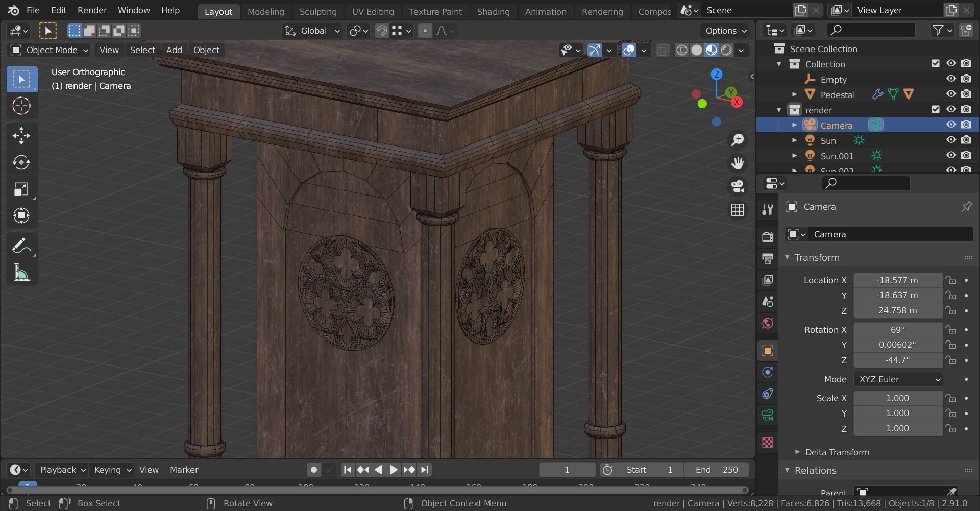Screen dimensions: 980x511
Task: Jump to the end frame
Action: coord(425,470)
